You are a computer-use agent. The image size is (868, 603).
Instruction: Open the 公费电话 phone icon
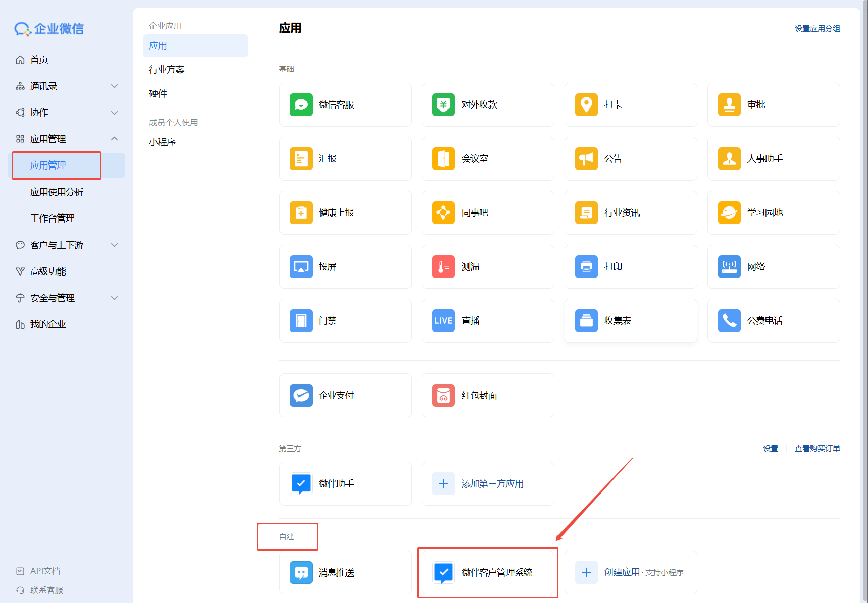point(729,321)
